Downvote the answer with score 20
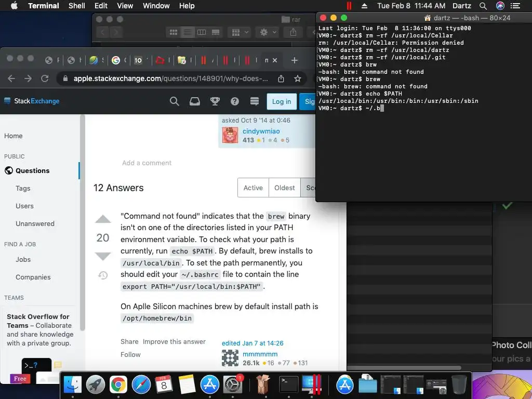 [x=103, y=256]
